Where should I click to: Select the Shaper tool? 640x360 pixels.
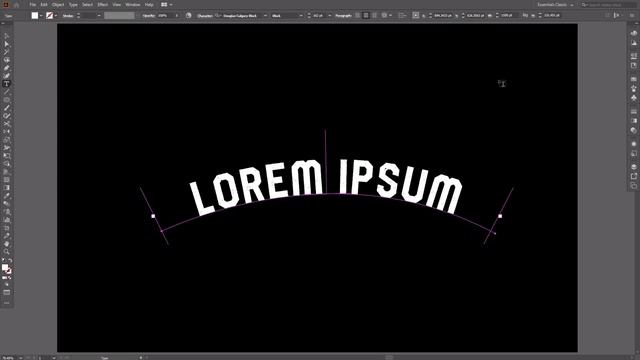point(7,116)
